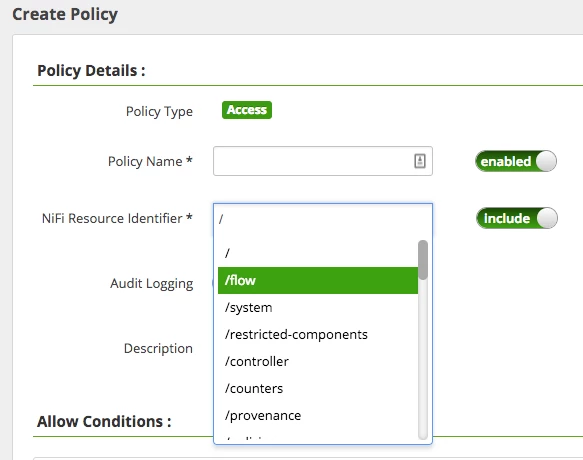Toggle the enabled policy switch

pyautogui.click(x=516, y=161)
